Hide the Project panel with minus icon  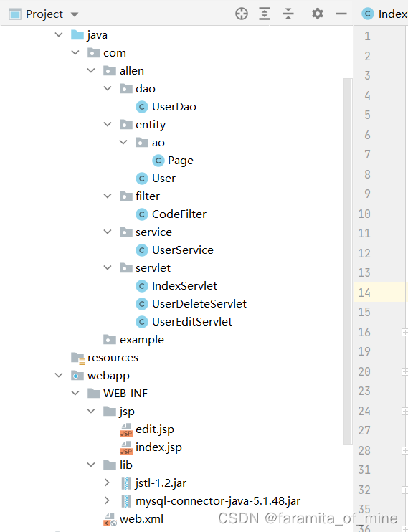pos(341,14)
